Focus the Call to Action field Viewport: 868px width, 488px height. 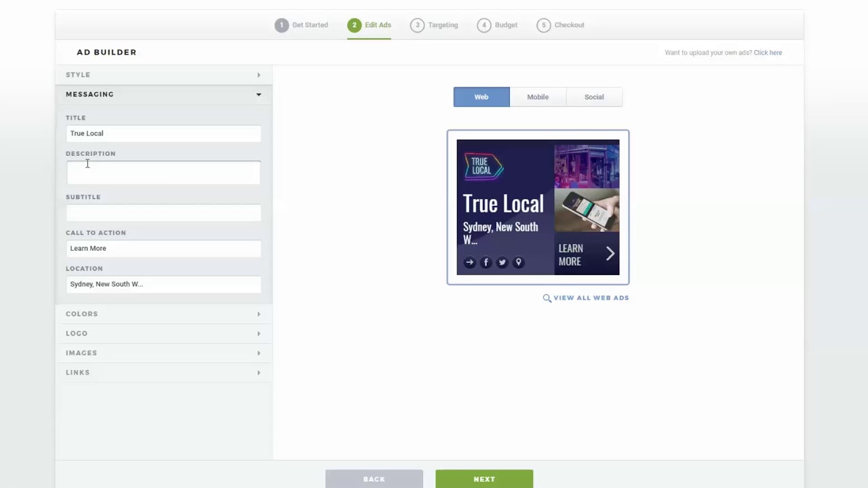pyautogui.click(x=163, y=248)
